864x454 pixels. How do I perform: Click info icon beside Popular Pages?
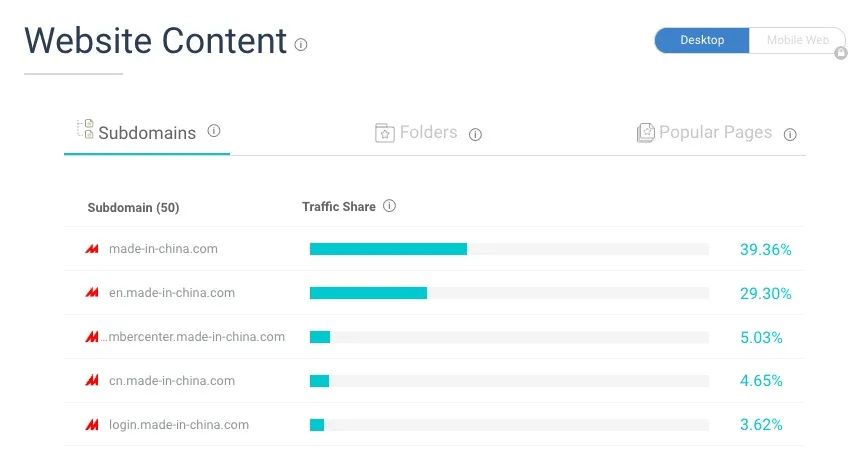click(790, 134)
